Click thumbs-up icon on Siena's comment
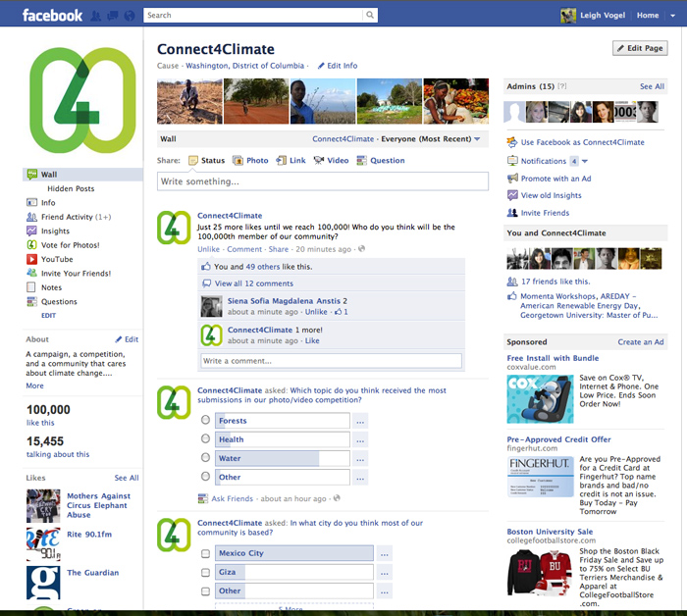 coord(339,312)
